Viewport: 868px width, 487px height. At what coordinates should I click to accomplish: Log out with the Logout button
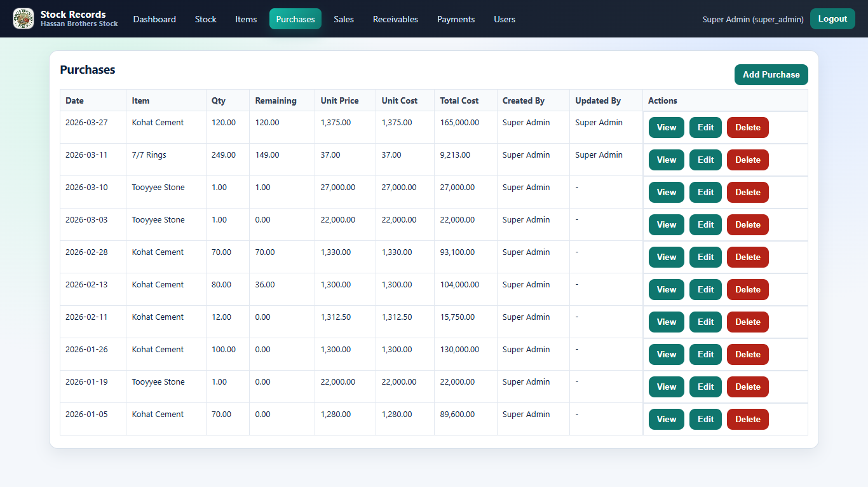tap(832, 19)
